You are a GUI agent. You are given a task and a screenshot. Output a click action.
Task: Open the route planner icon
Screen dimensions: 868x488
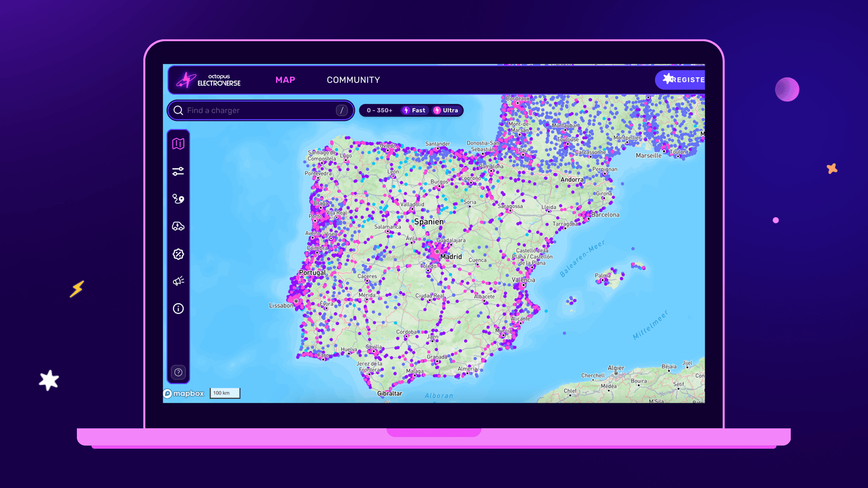point(178,199)
